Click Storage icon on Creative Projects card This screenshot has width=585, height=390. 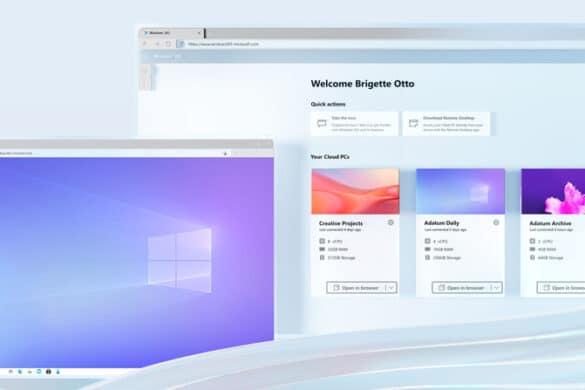coord(322,257)
